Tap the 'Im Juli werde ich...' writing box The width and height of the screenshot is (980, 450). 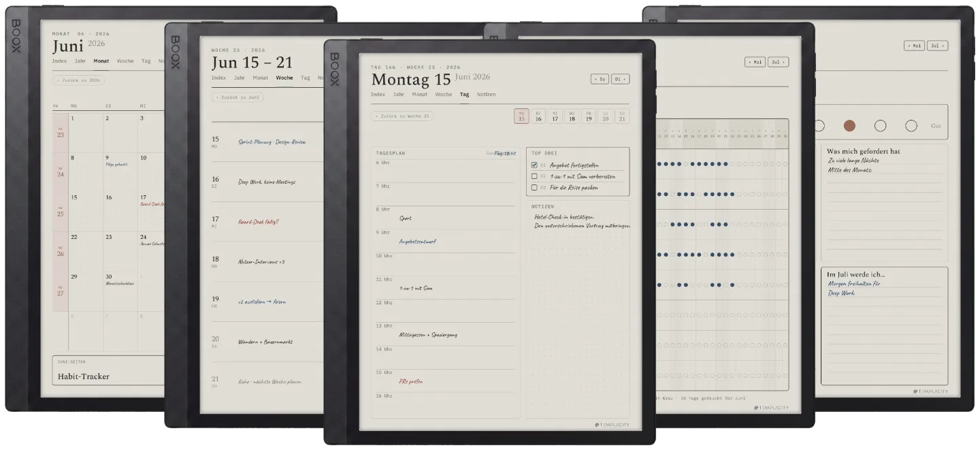tap(884, 326)
